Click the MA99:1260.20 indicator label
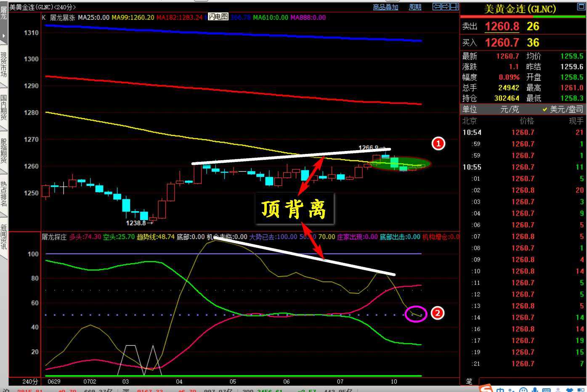The height and width of the screenshot is (392, 587). (133, 17)
